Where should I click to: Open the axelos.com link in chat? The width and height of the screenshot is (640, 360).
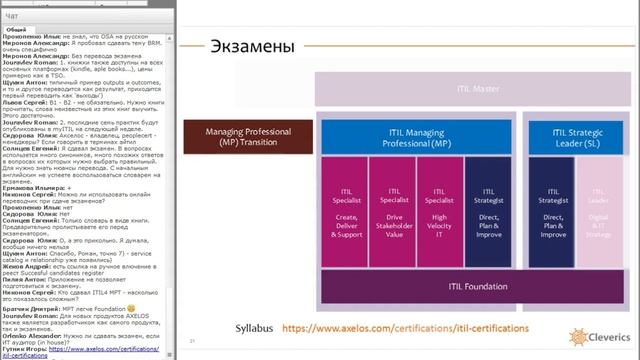tap(81, 352)
